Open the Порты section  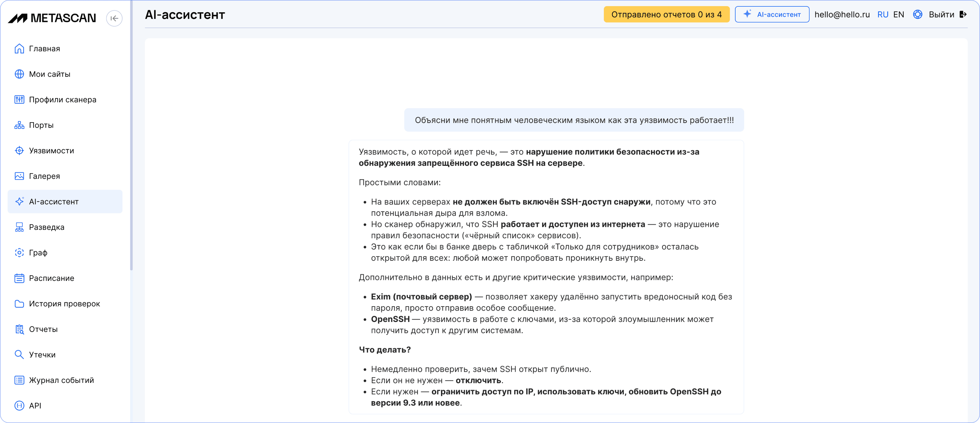(x=65, y=125)
